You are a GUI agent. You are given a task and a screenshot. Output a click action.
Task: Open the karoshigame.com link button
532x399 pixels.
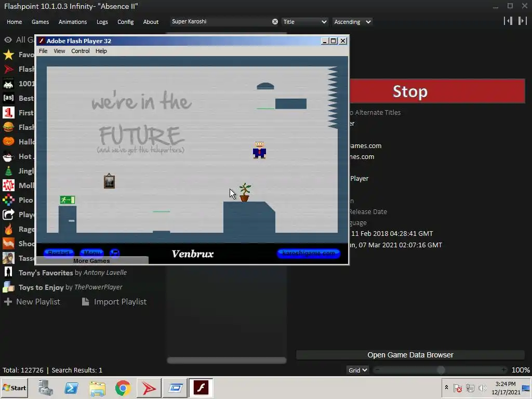pos(309,253)
